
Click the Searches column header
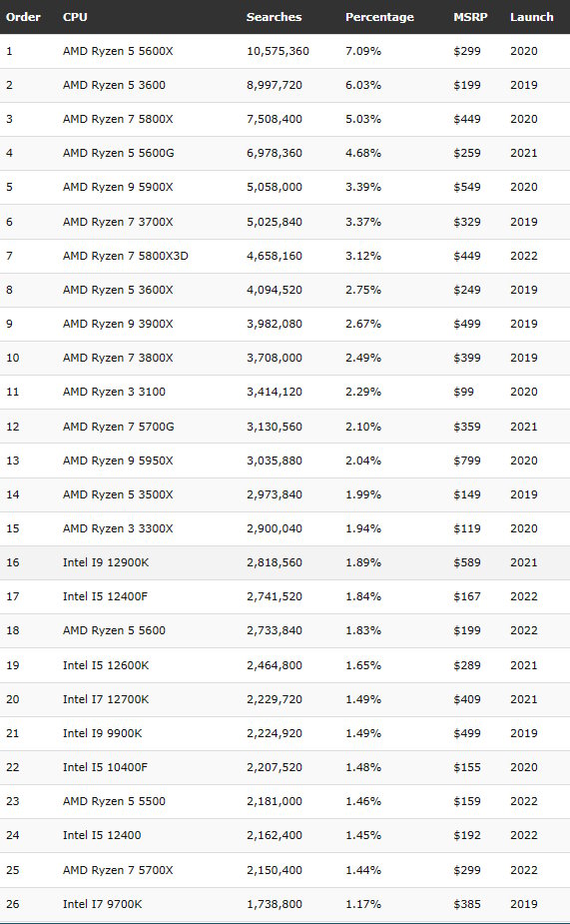point(274,17)
